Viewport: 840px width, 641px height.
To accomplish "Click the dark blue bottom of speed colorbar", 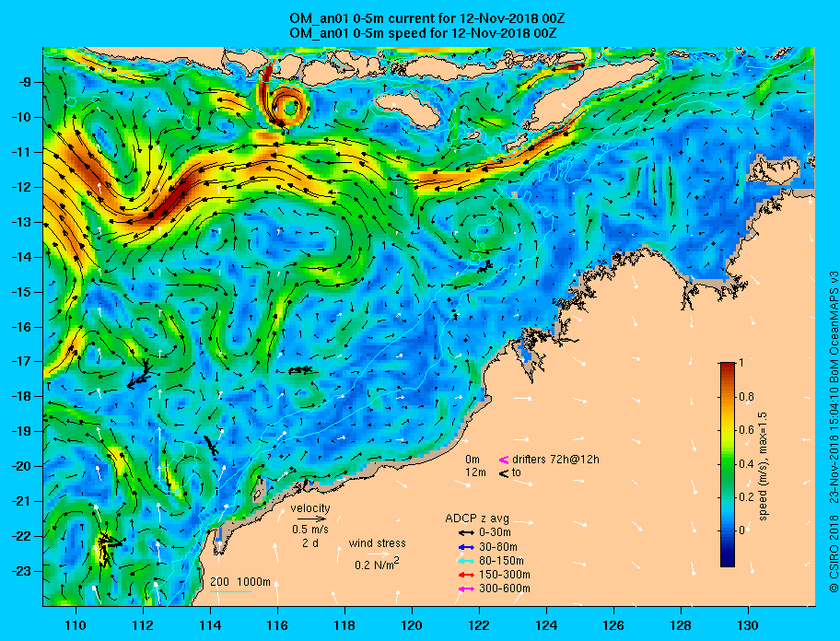I will coord(728,560).
